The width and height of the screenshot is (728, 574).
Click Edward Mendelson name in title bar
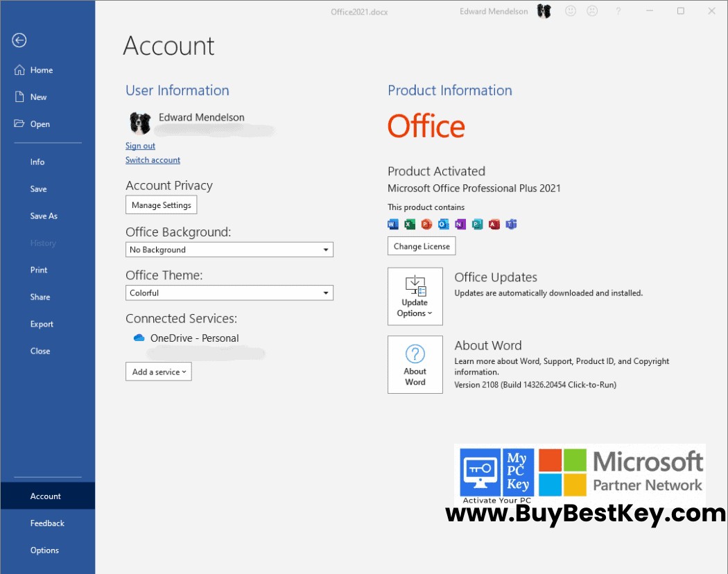pos(494,12)
